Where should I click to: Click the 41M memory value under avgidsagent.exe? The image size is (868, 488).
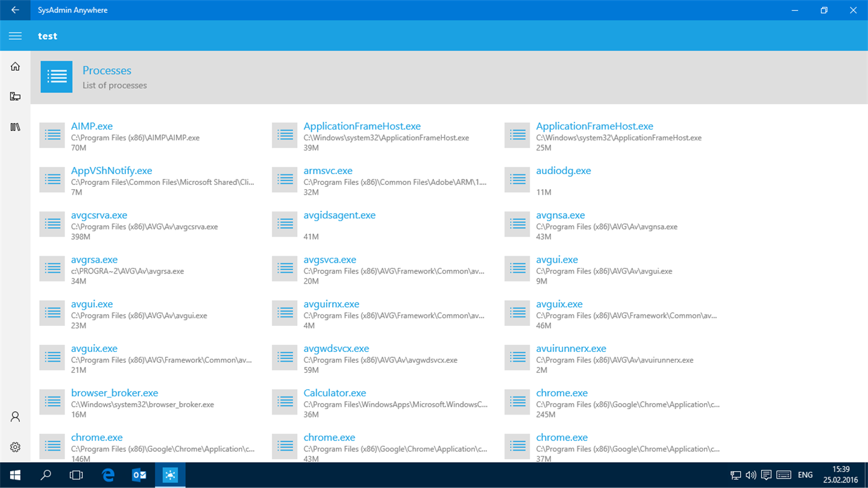[x=311, y=237]
